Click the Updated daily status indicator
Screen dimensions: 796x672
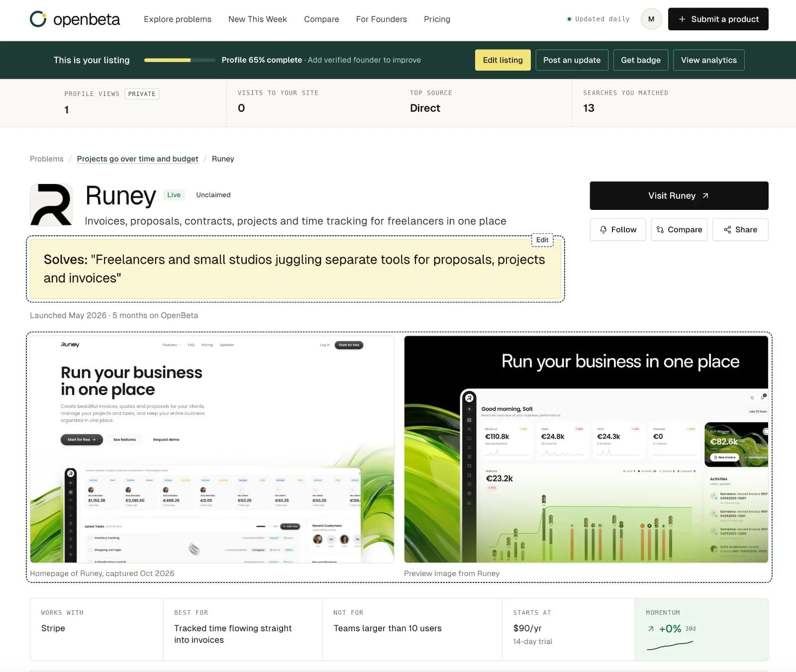(598, 19)
